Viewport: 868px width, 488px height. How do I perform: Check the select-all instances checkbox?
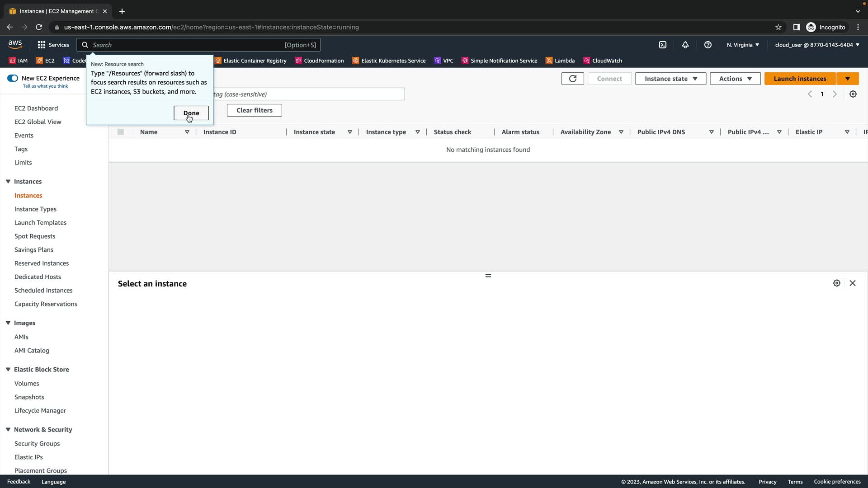coord(121,132)
